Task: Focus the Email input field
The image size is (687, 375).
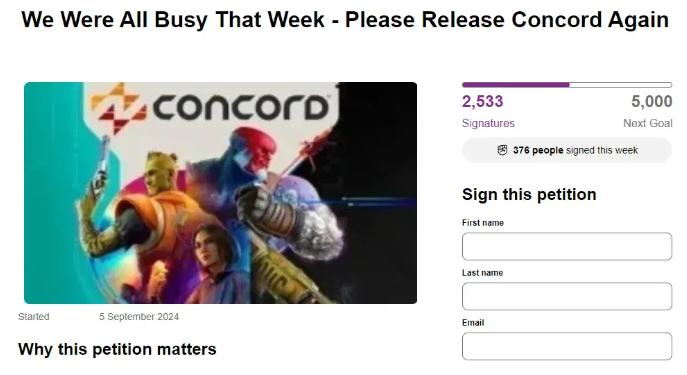Action: click(567, 346)
